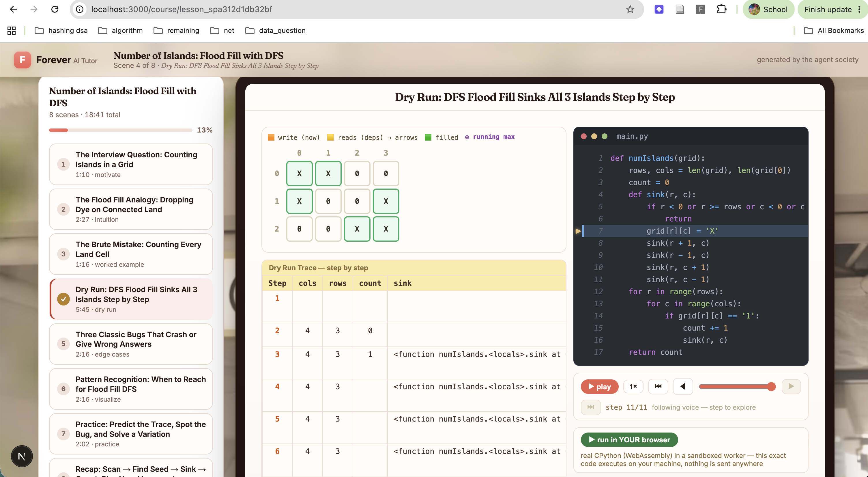Go to the previous step arrow

click(x=683, y=386)
